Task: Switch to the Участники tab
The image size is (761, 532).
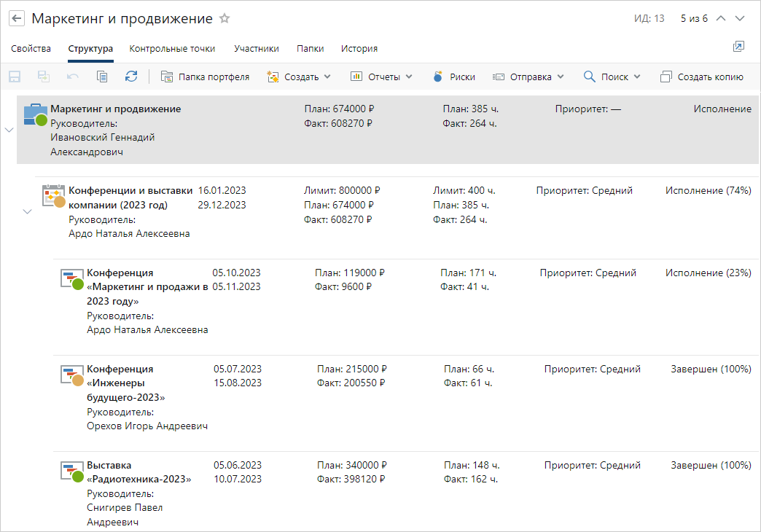Action: pos(257,49)
